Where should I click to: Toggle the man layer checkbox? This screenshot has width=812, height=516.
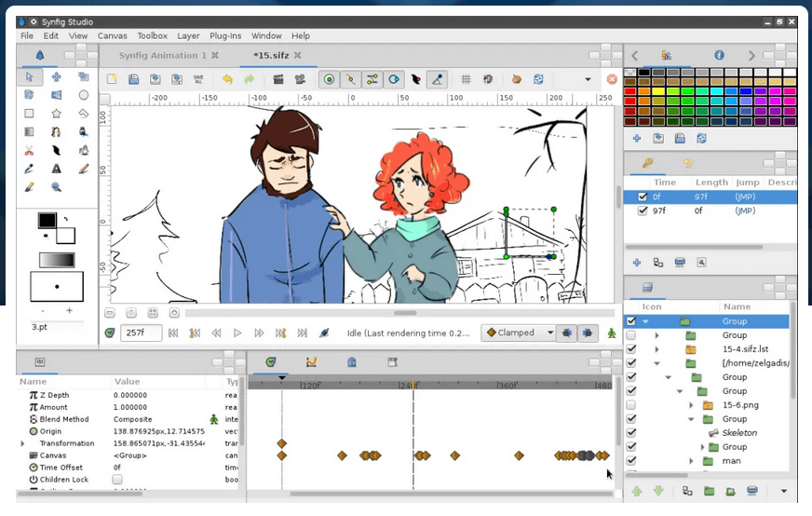click(630, 461)
